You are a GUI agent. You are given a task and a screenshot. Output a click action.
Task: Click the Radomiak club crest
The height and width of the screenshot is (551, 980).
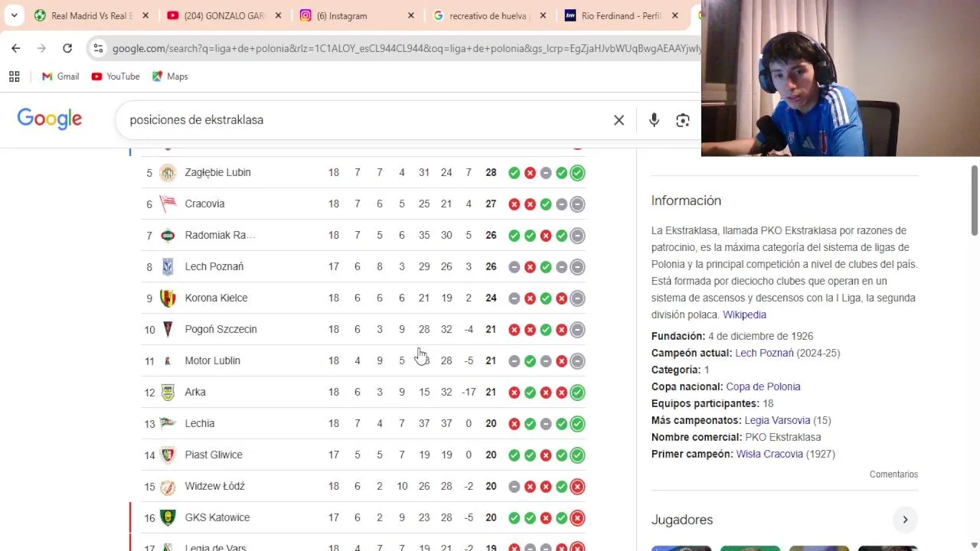tap(168, 235)
